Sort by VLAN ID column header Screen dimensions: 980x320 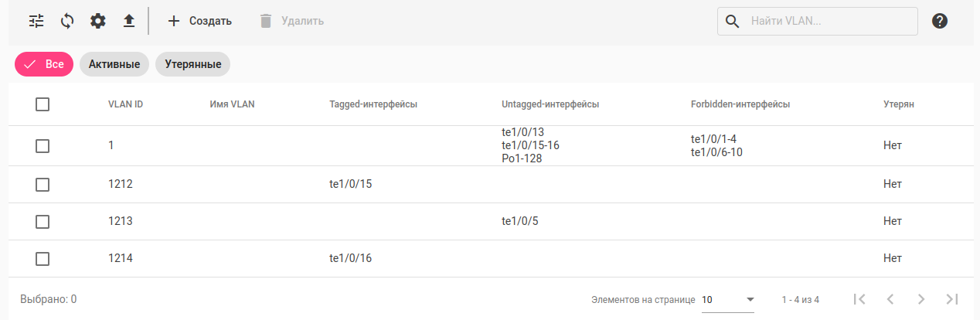pos(125,104)
